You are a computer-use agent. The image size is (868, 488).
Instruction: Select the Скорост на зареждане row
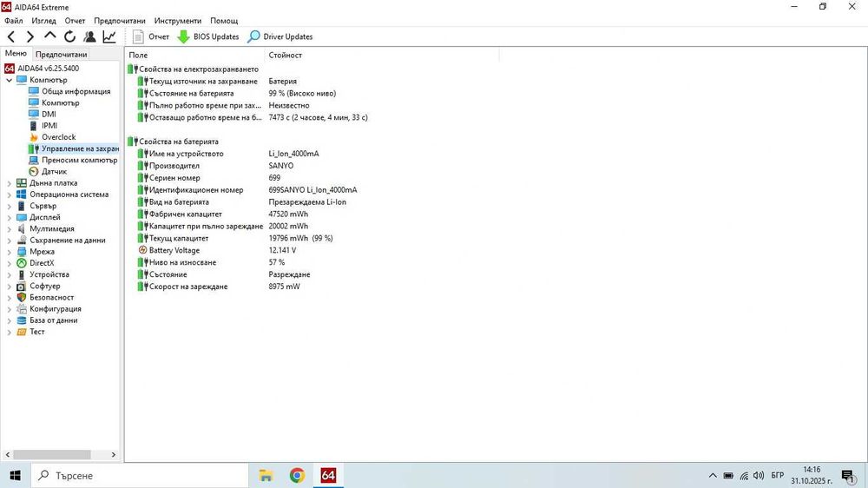coord(220,287)
